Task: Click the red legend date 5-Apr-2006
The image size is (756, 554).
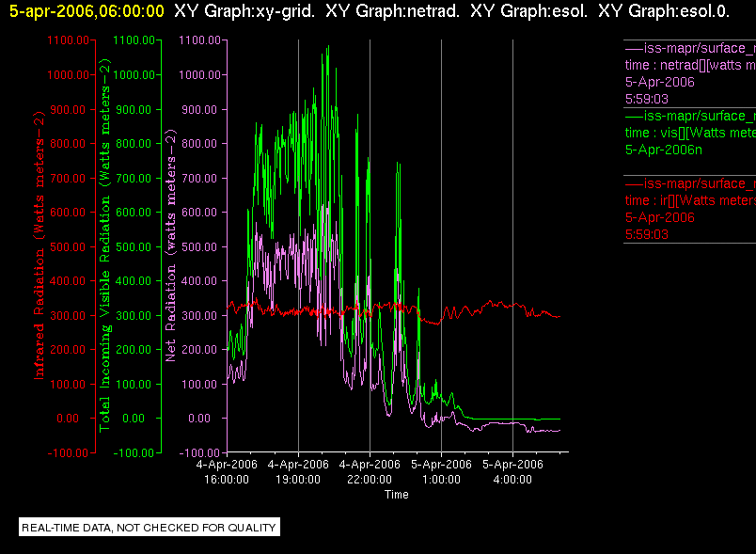Action: pos(659,217)
